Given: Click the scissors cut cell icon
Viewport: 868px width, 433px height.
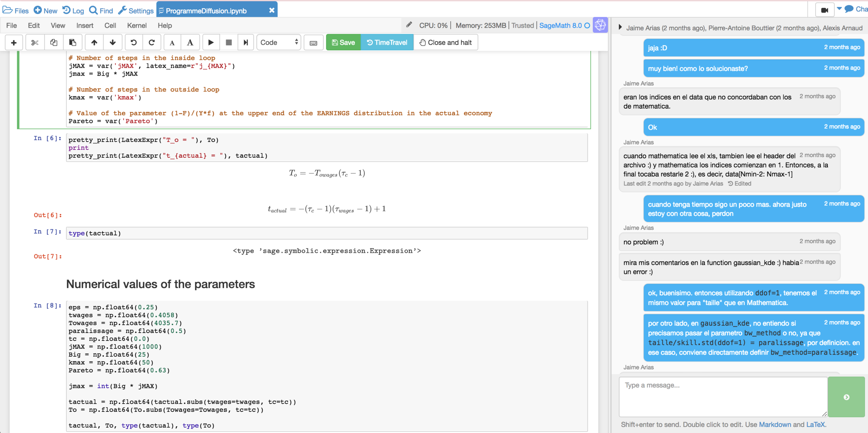Looking at the screenshot, I should click(x=35, y=42).
